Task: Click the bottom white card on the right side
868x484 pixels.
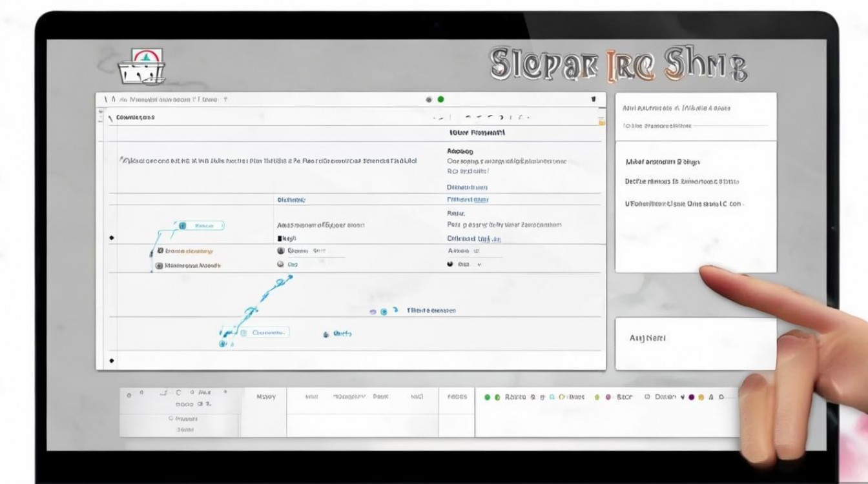Action: (695, 343)
